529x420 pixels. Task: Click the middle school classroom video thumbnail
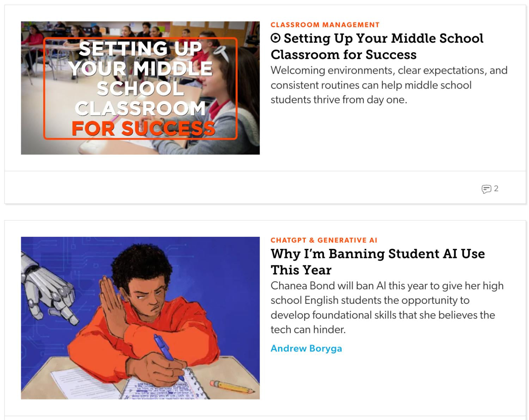[140, 88]
